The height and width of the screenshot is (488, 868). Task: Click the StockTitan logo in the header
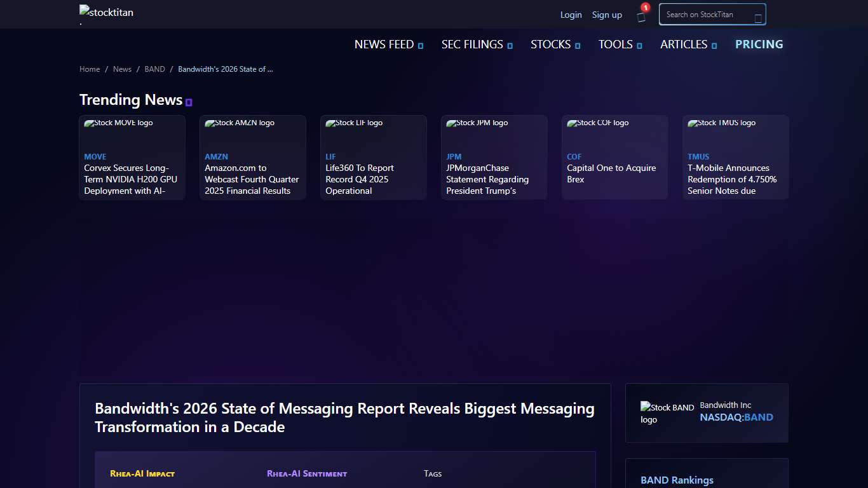pyautogui.click(x=105, y=11)
